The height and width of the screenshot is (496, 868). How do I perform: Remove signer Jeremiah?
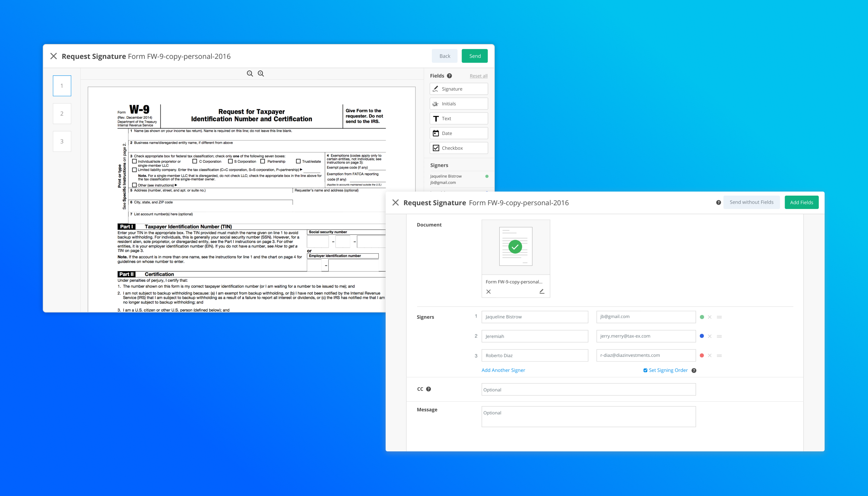(x=710, y=336)
